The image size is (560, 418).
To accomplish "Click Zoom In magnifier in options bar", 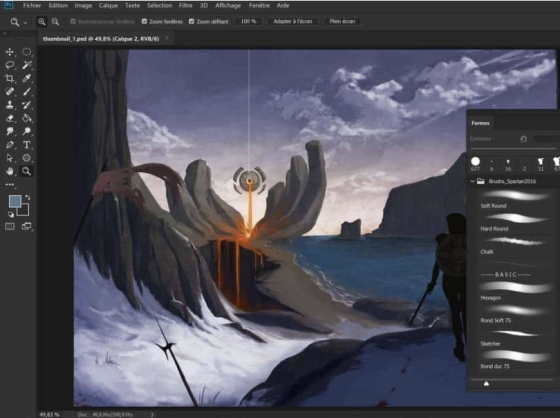I will click(42, 22).
